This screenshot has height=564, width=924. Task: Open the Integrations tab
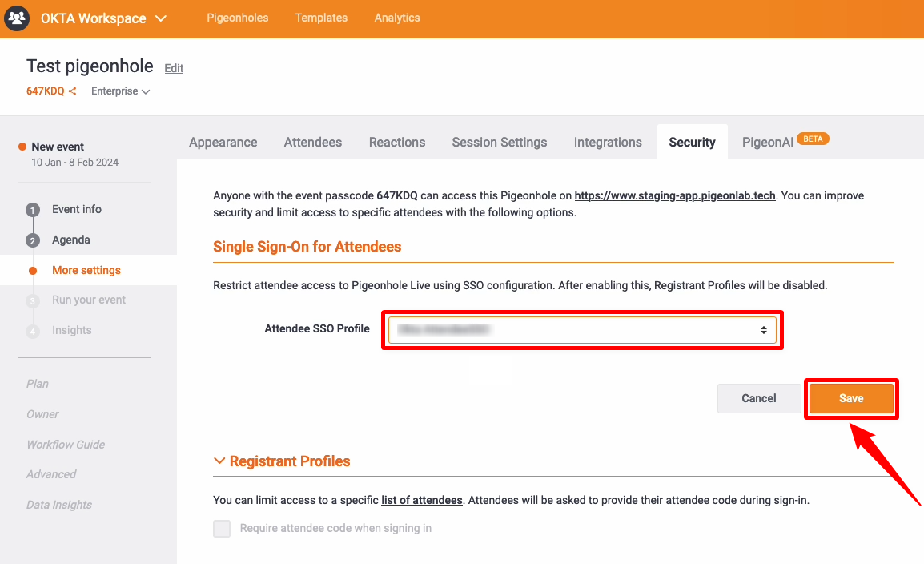tap(608, 142)
